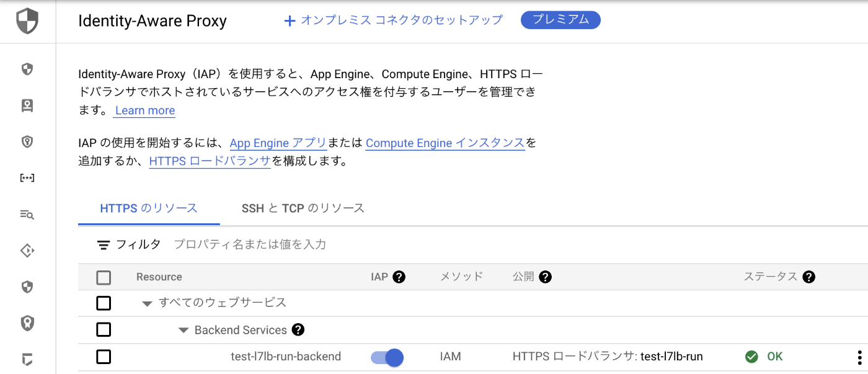Screen dimensions: 868x374
Task: Click オンプレミス コネクタのセットアップ button
Action: click(393, 20)
